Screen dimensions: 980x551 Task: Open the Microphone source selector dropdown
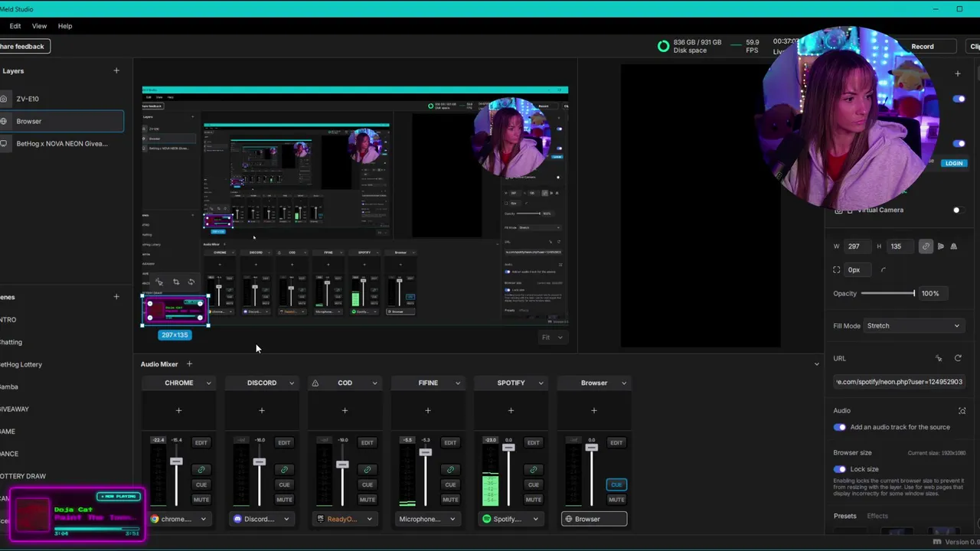pos(428,519)
